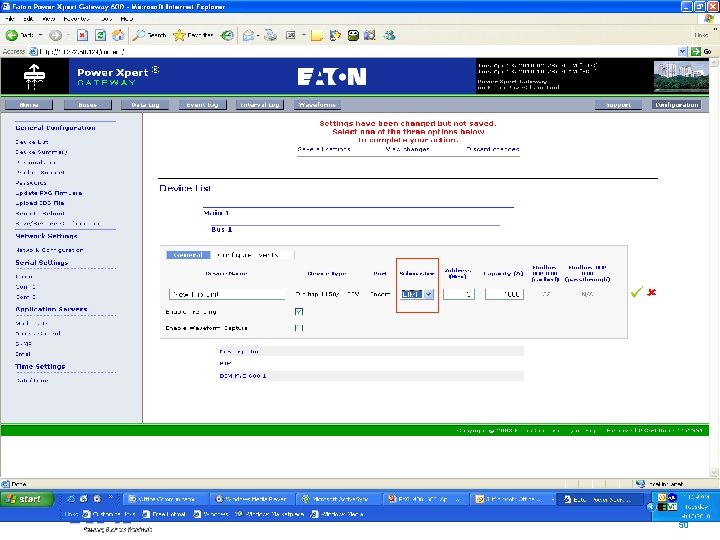Open the Favorites star button
Image resolution: width=720 pixels, height=540 pixels.
(193, 35)
